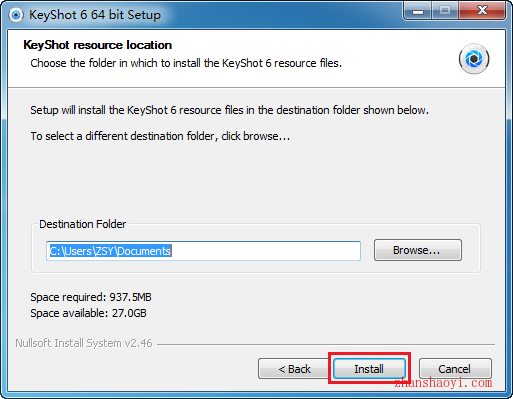Viewport: 513px width, 399px height.
Task: Click the KeyShot icon in the title bar
Action: (16, 15)
